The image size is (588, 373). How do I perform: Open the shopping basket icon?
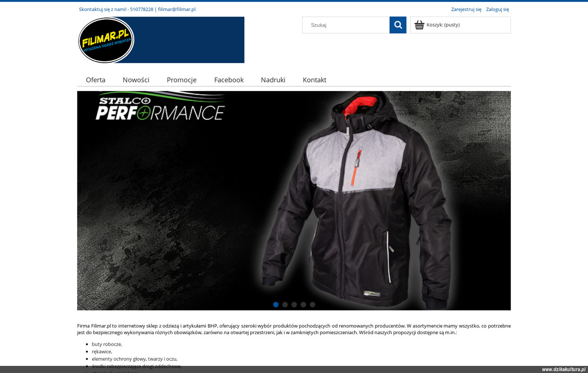(419, 25)
